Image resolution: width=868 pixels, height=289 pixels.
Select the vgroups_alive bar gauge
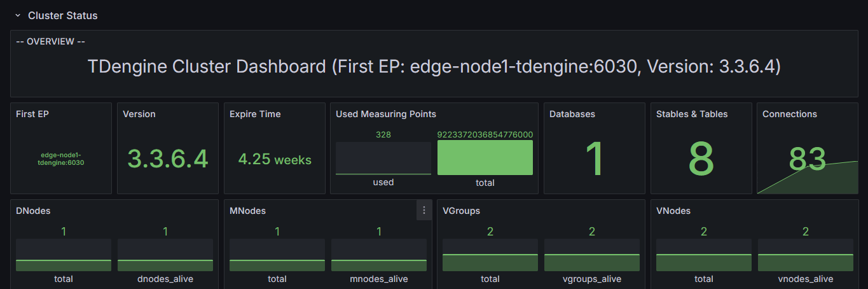pos(592,255)
